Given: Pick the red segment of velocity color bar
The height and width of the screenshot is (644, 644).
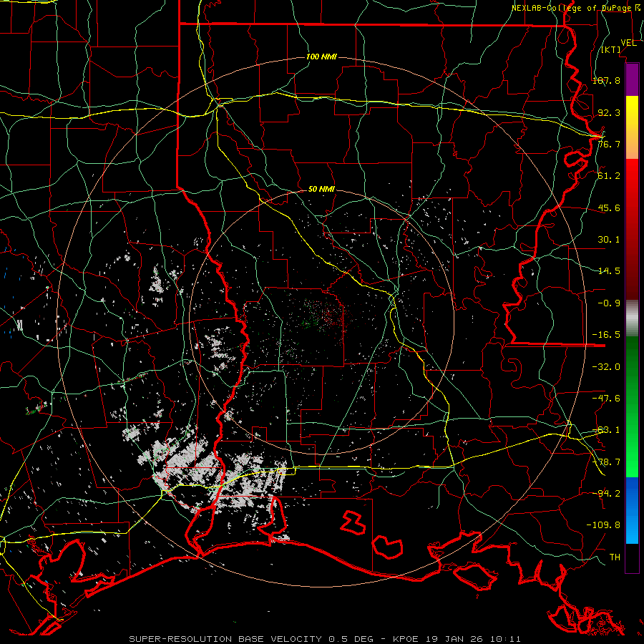Looking at the screenshot, I should tap(632, 229).
